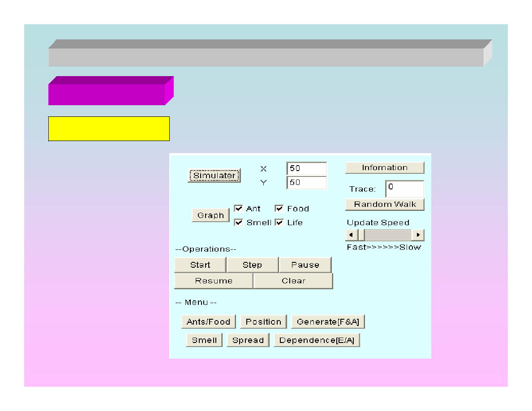Open the Ants/Food menu
The width and height of the screenshot is (532, 411).
(208, 322)
